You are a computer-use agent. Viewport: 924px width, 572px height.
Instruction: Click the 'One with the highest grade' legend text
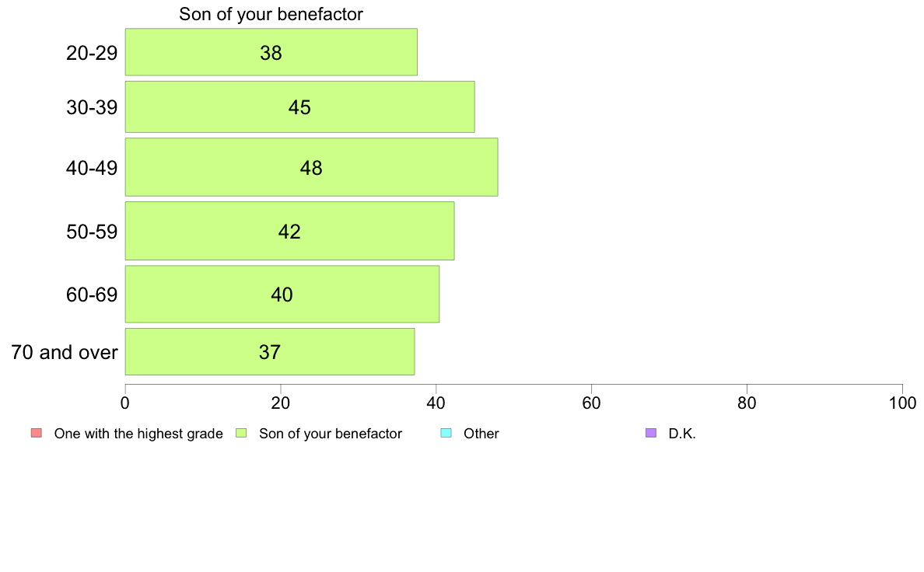coord(138,434)
